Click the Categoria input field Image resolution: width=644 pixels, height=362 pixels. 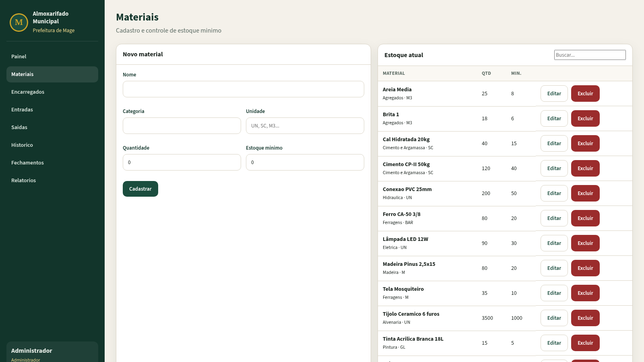182,126
